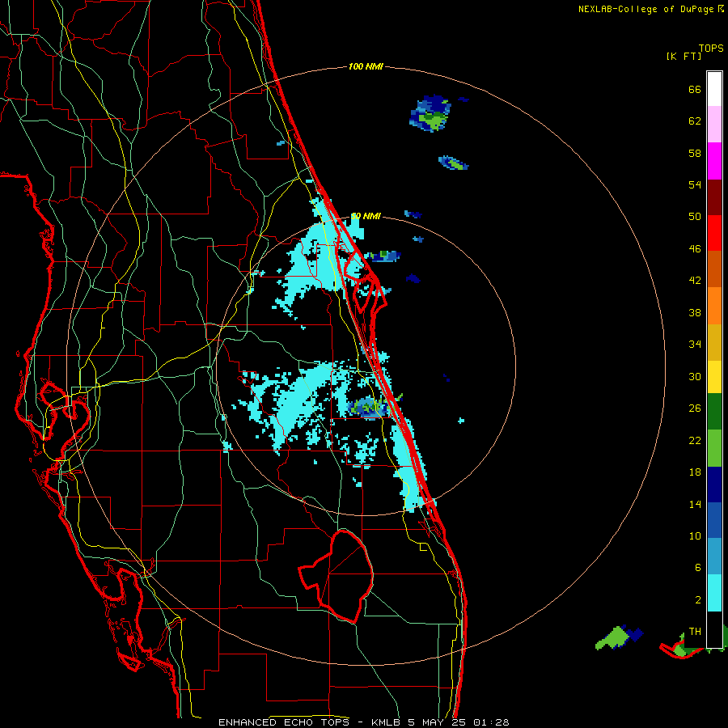Click the 100 NMI range ring label

(366, 67)
